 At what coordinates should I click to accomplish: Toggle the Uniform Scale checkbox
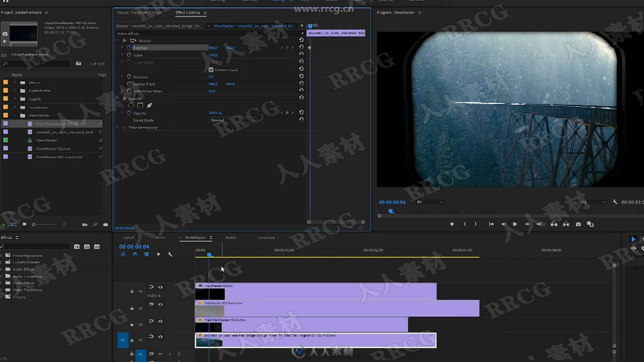pos(211,69)
